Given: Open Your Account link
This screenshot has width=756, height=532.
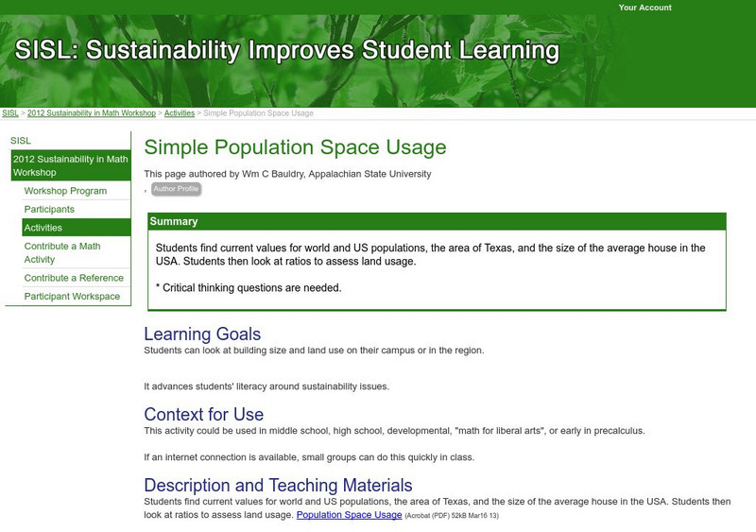Looking at the screenshot, I should pos(644,8).
